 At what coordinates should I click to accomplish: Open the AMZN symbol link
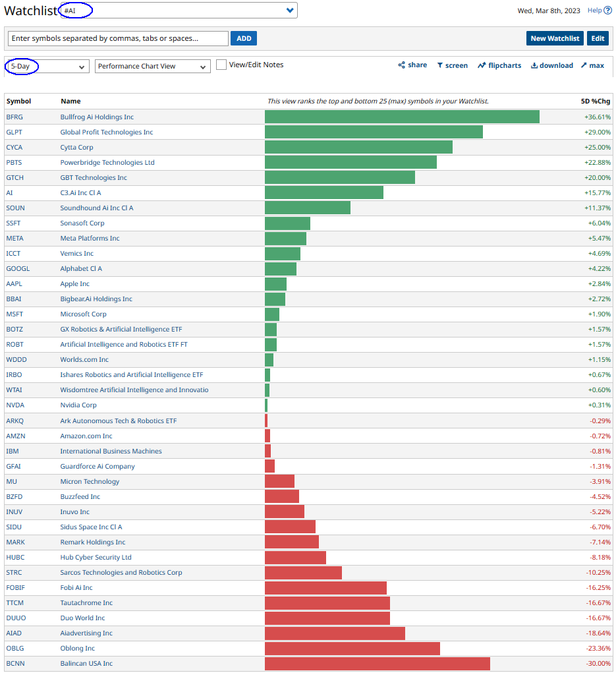16,436
